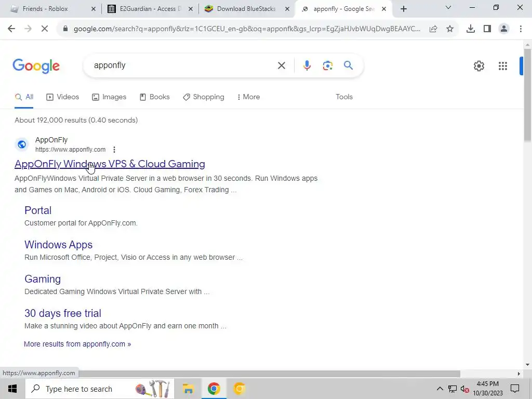The width and height of the screenshot is (532, 399).
Task: Bookmark this page with star icon
Action: pyautogui.click(x=450, y=29)
